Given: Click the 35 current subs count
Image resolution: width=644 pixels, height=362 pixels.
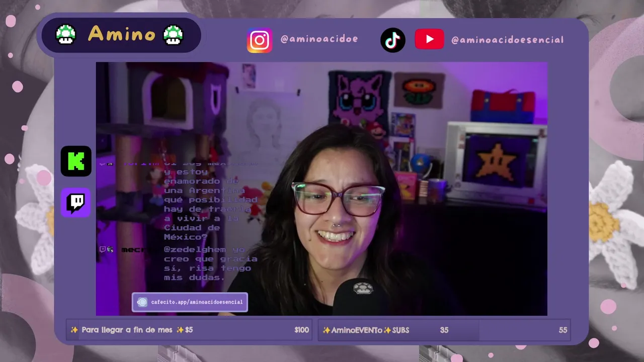Looking at the screenshot, I should [x=444, y=330].
